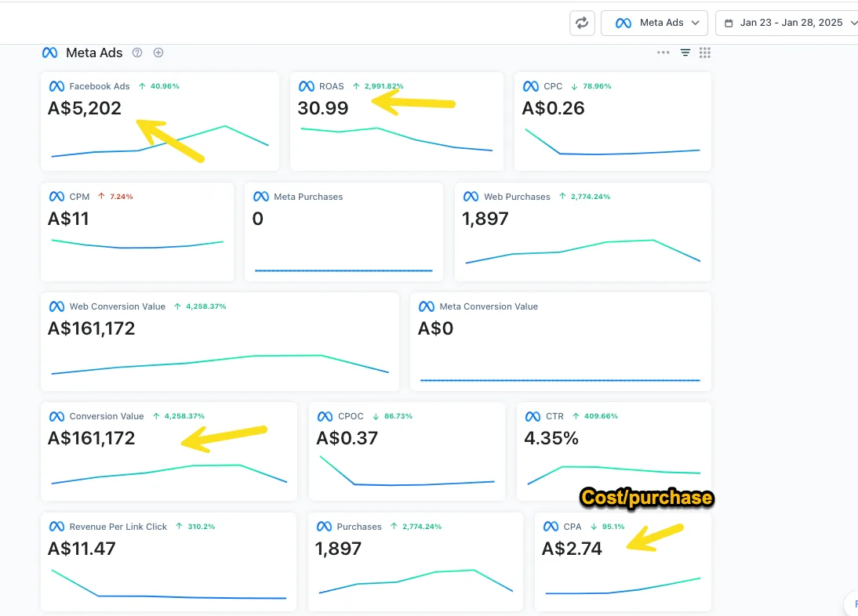Image resolution: width=858 pixels, height=616 pixels.
Task: Open the Jan 23 - Jan 28, 2025 date picker
Action: [x=788, y=23]
